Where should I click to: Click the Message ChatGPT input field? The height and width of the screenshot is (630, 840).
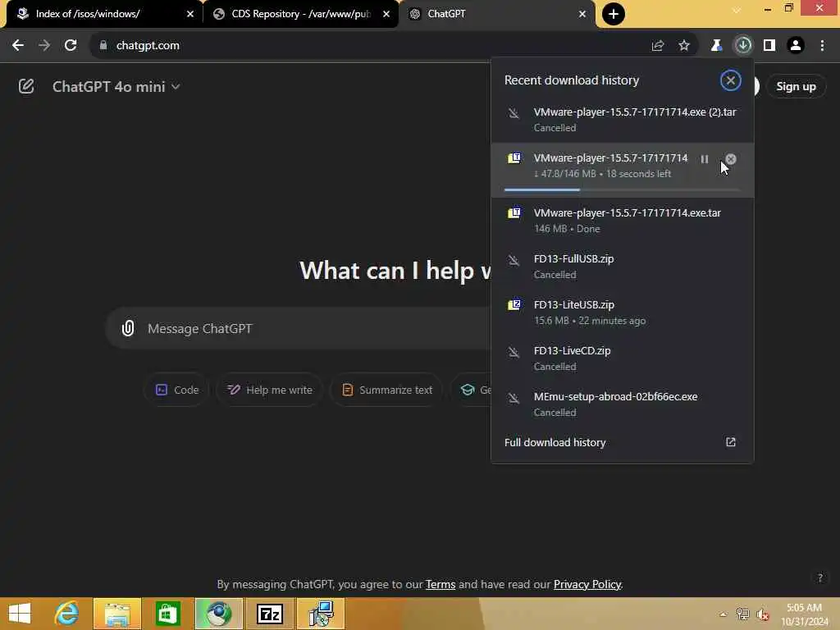pyautogui.click(x=316, y=328)
